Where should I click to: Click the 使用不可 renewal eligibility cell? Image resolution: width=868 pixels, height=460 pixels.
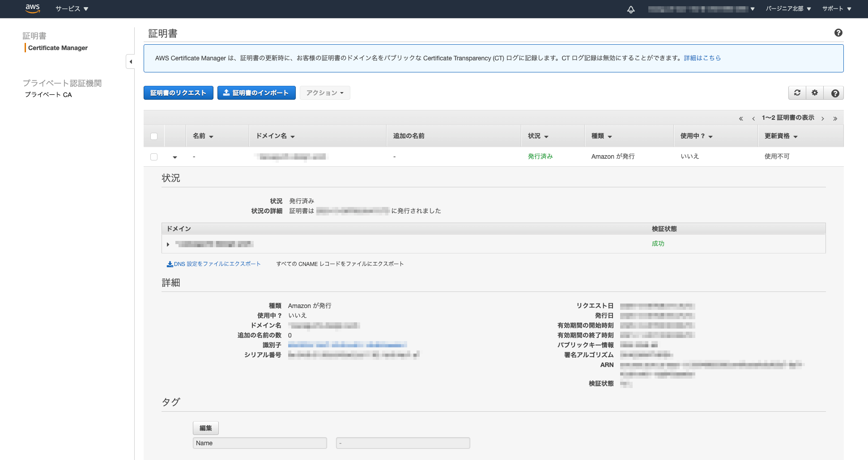777,156
